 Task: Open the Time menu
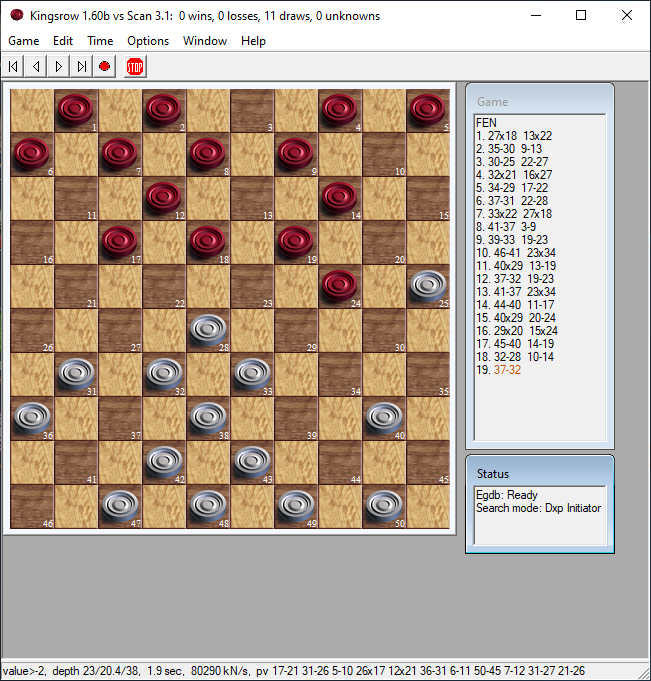[x=100, y=41]
